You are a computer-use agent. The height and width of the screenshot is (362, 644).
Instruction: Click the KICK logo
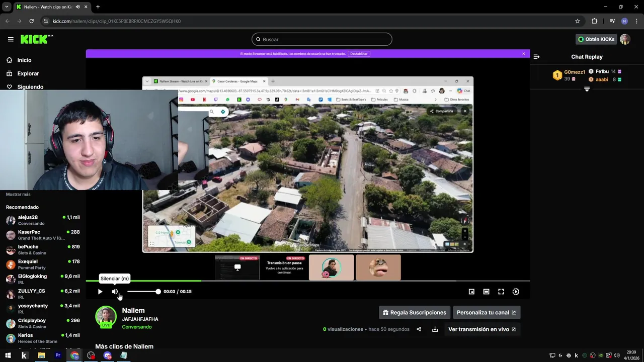36,39
